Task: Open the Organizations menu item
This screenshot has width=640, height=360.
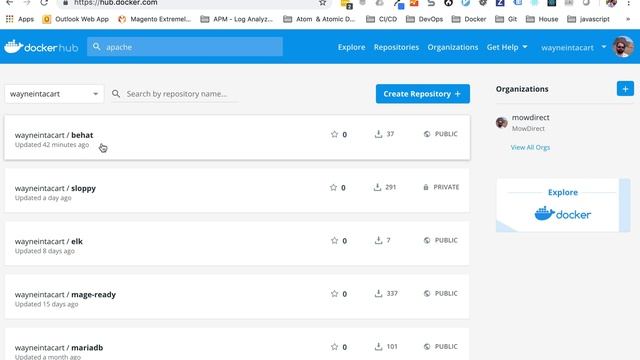Action: 453,47
